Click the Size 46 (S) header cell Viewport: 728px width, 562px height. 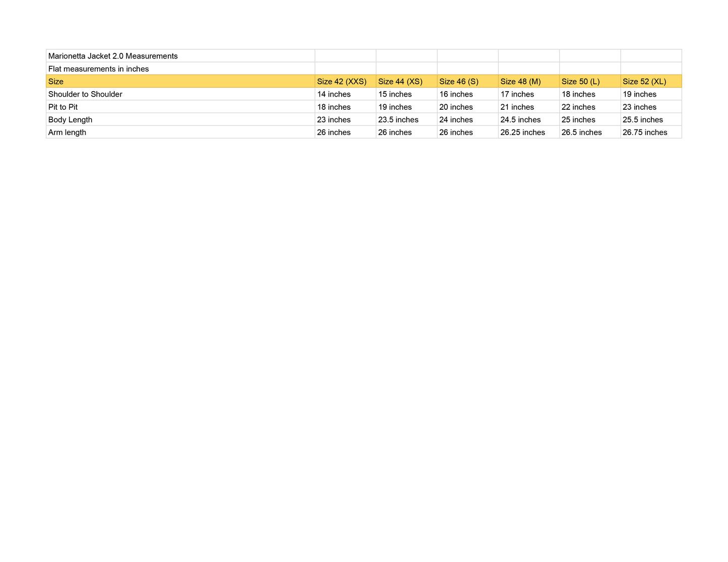coord(459,82)
